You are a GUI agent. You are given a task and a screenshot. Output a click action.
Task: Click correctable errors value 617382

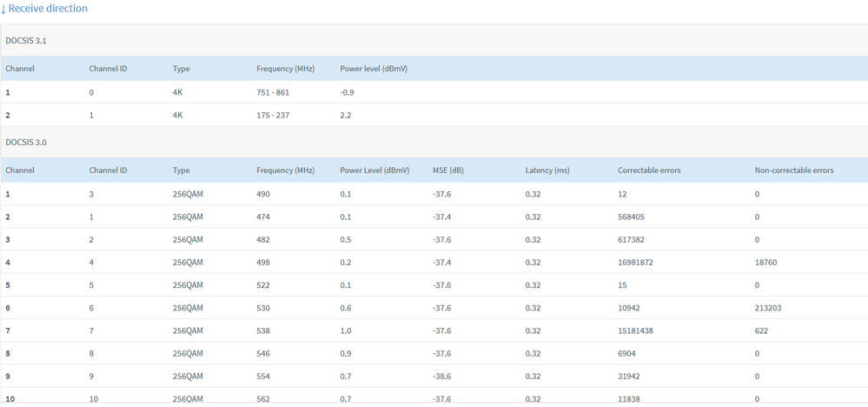tap(631, 240)
